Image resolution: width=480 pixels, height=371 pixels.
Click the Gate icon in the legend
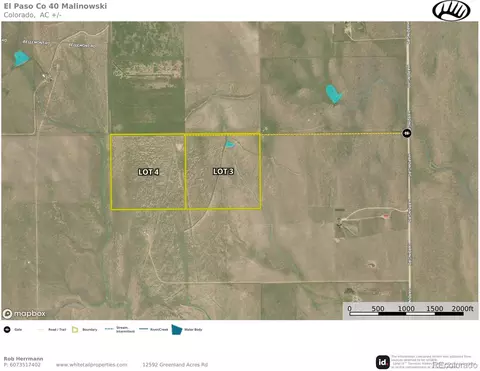[x=7, y=330]
